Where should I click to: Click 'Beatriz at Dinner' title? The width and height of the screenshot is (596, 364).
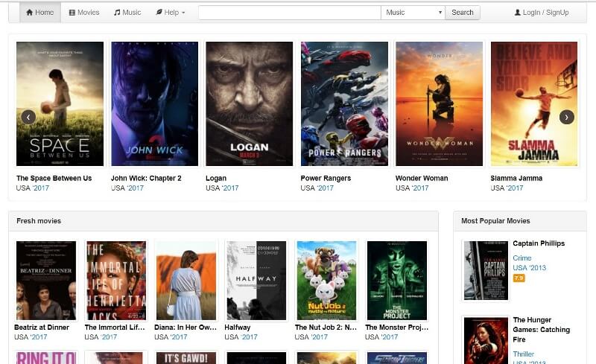point(42,327)
